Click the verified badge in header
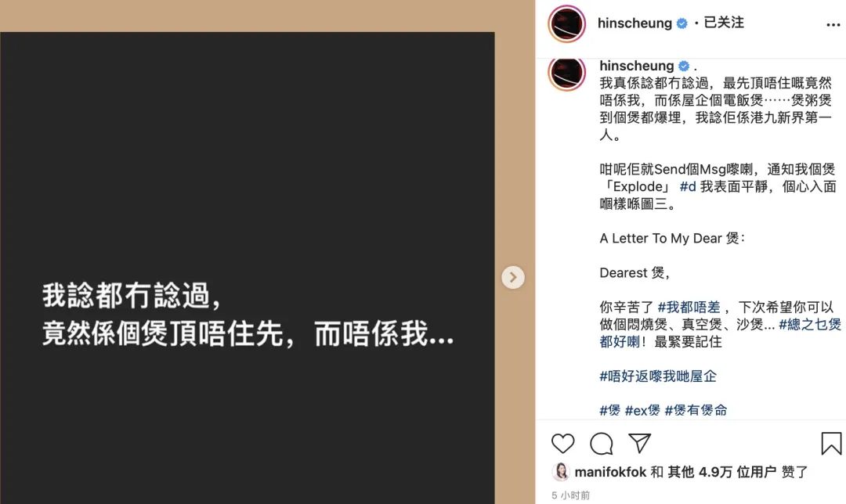The width and height of the screenshot is (846, 504). click(x=682, y=23)
